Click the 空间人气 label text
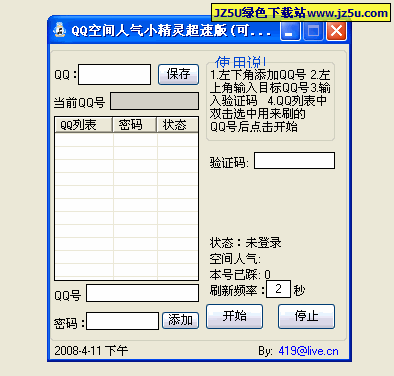The image size is (394, 376). coord(235,259)
